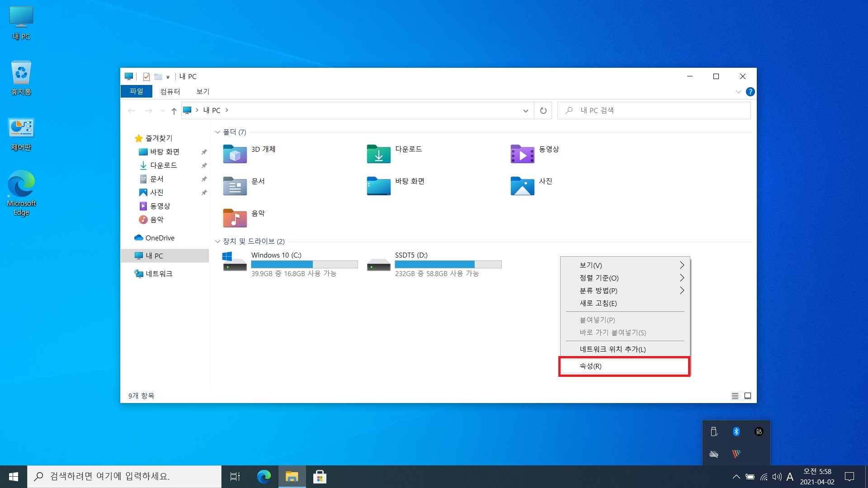868x488 pixels.
Task: Switch to large icons view in status bar
Action: click(748, 396)
